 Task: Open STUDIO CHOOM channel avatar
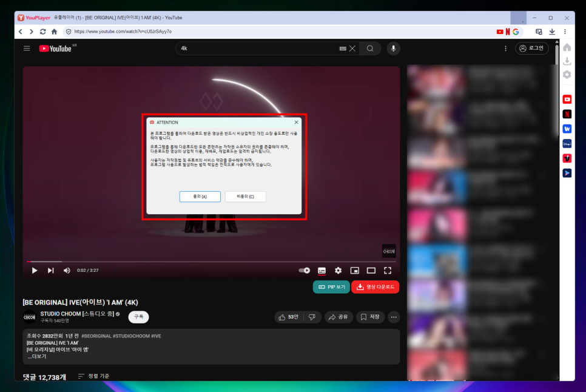30,317
